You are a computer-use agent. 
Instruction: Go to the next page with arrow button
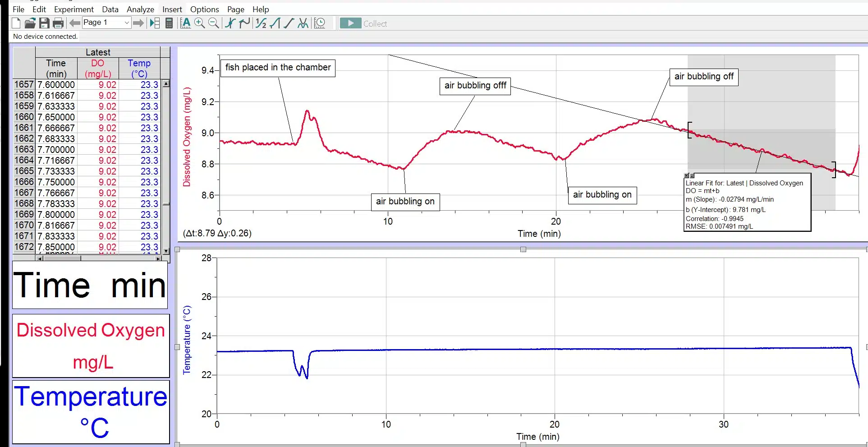click(138, 23)
